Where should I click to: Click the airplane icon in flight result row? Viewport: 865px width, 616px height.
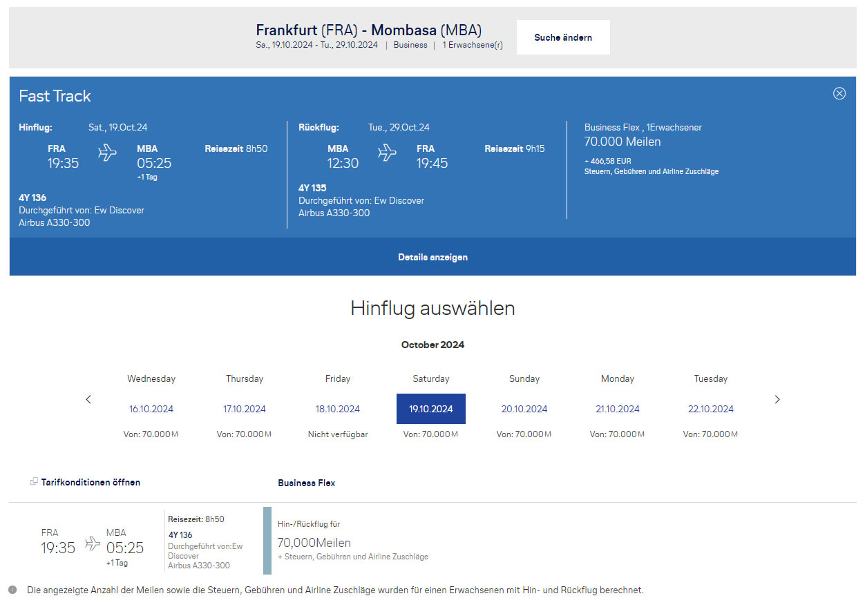click(93, 543)
